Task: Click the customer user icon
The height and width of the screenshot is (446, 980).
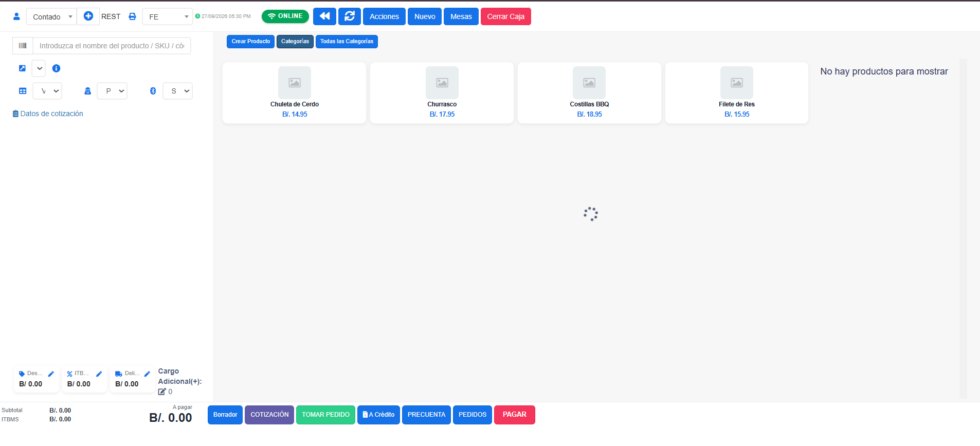Action: [x=16, y=16]
